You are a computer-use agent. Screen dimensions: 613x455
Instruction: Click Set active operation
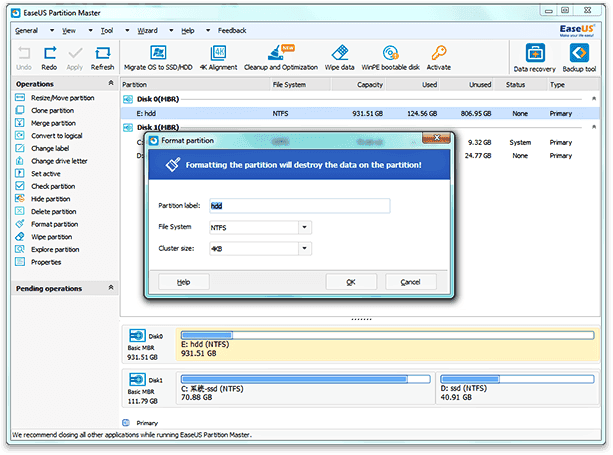coord(38,174)
